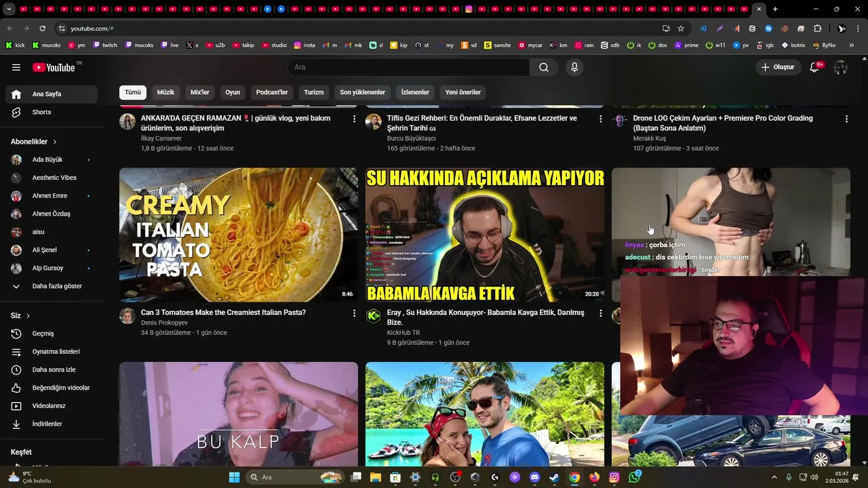
Task: Open Windows Start menu
Action: pyautogui.click(x=234, y=477)
